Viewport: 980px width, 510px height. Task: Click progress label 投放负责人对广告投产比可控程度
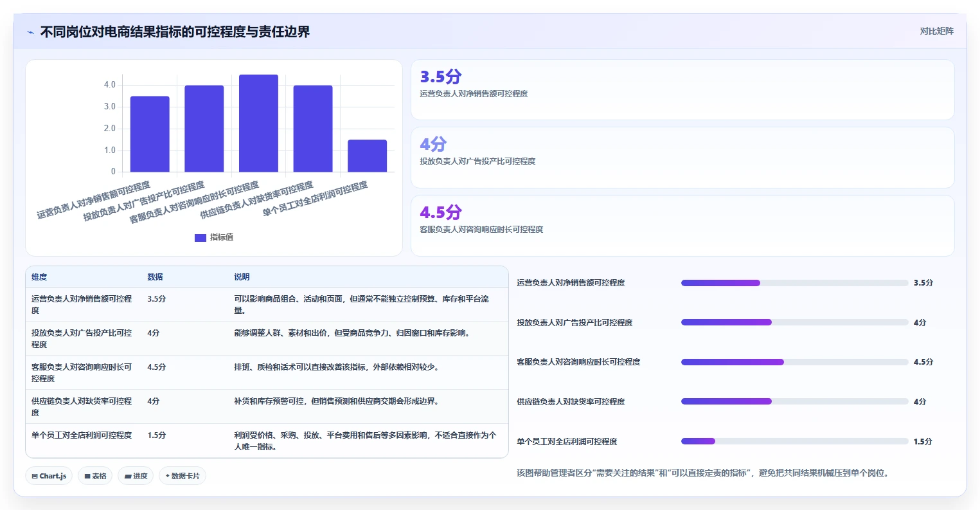[575, 323]
